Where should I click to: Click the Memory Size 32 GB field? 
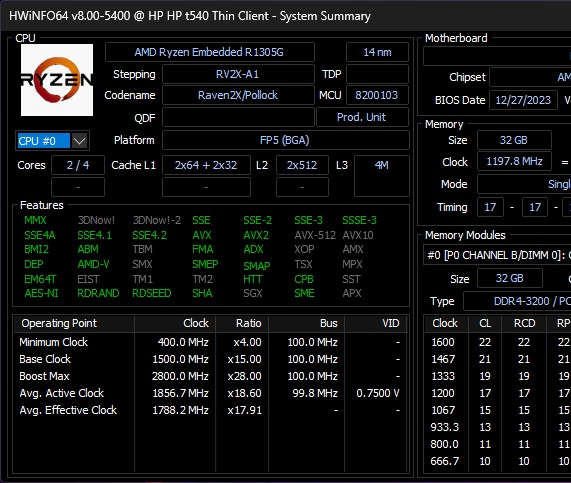pyautogui.click(x=514, y=140)
